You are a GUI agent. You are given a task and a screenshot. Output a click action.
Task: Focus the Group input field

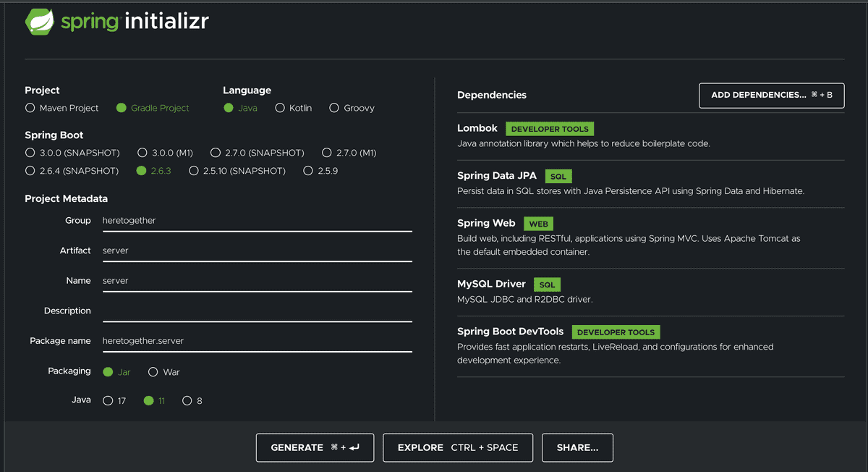click(258, 221)
